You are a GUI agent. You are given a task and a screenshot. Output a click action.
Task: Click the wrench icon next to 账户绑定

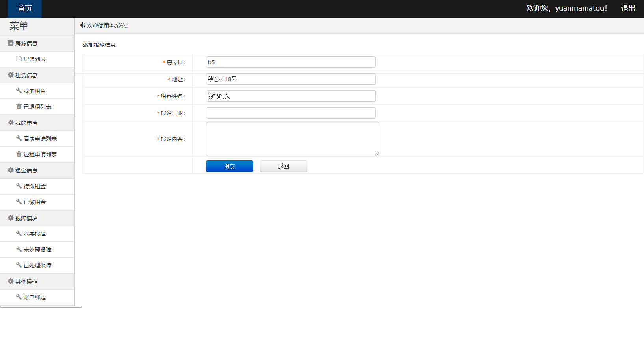click(19, 297)
